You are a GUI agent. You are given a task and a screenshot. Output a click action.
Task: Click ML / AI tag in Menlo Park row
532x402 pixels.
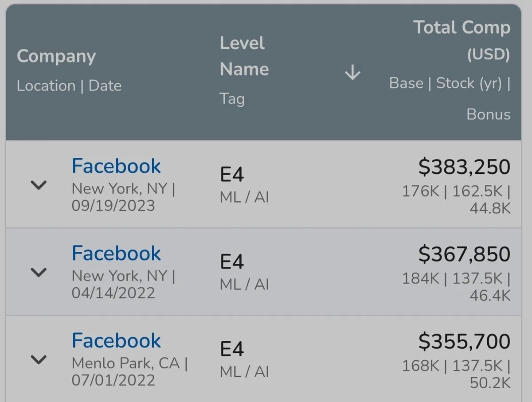244,371
